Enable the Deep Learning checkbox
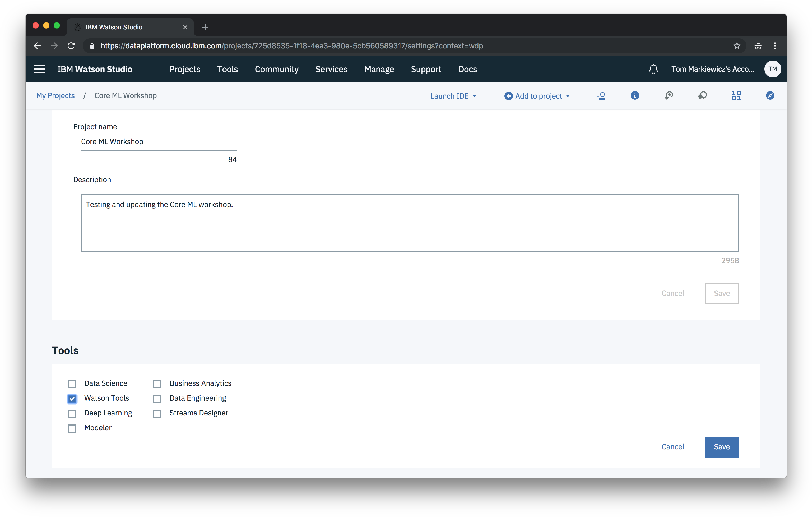812x517 pixels. [72, 413]
